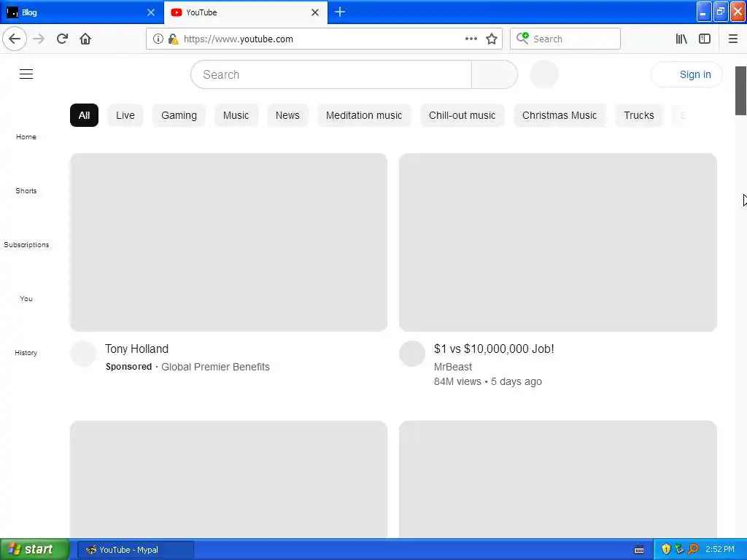747x560 pixels.
Task: Filter by the Gaming chip
Action: tap(179, 115)
